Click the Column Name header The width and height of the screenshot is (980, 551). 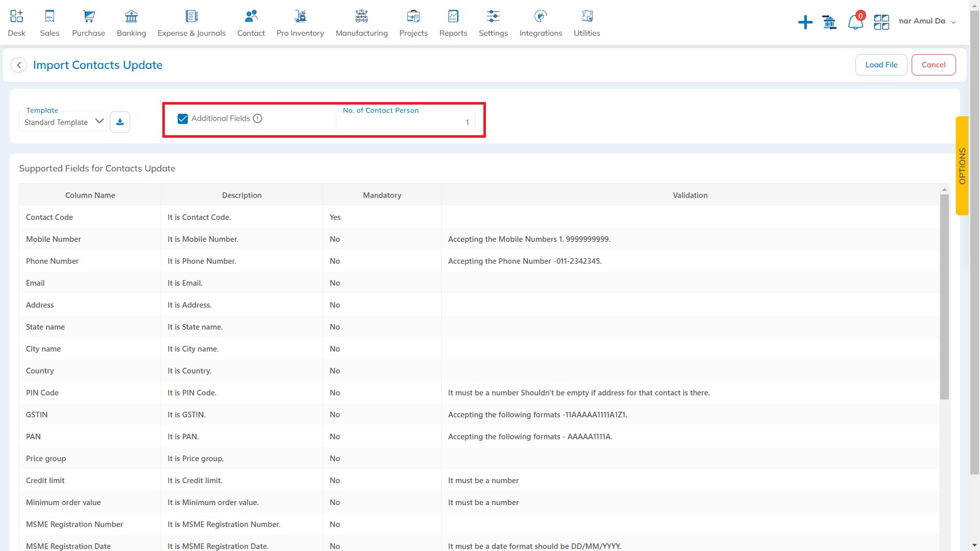pos(90,195)
